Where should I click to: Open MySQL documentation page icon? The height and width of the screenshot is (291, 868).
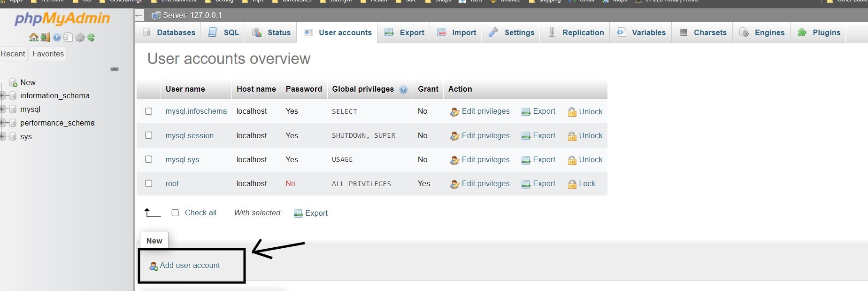[x=68, y=37]
